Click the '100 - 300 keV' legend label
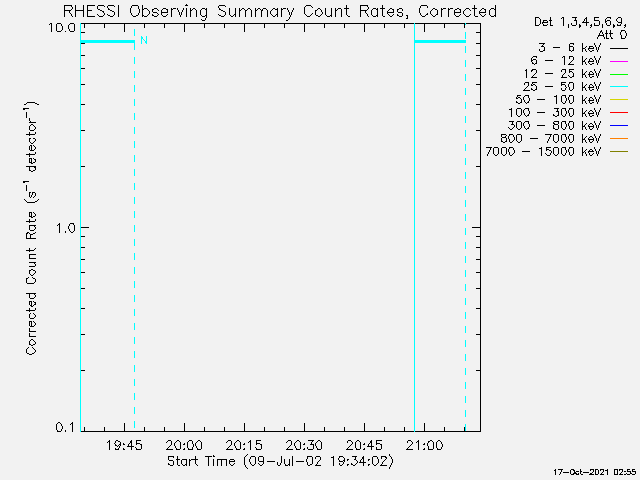The image size is (640, 480). click(554, 113)
